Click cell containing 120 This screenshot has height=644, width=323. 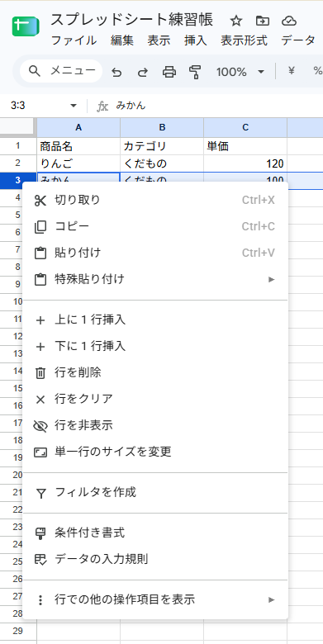coord(245,163)
